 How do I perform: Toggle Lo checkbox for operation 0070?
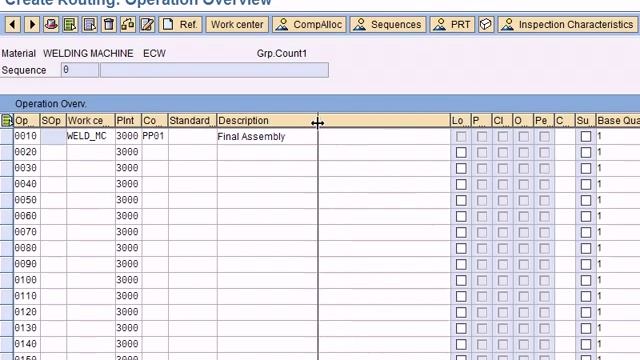tap(461, 232)
